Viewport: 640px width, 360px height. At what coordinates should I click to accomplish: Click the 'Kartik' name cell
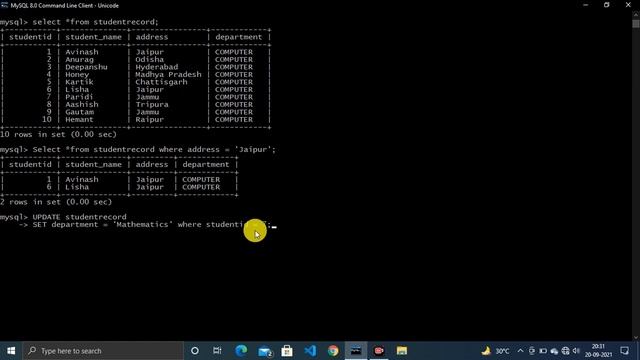(79, 82)
